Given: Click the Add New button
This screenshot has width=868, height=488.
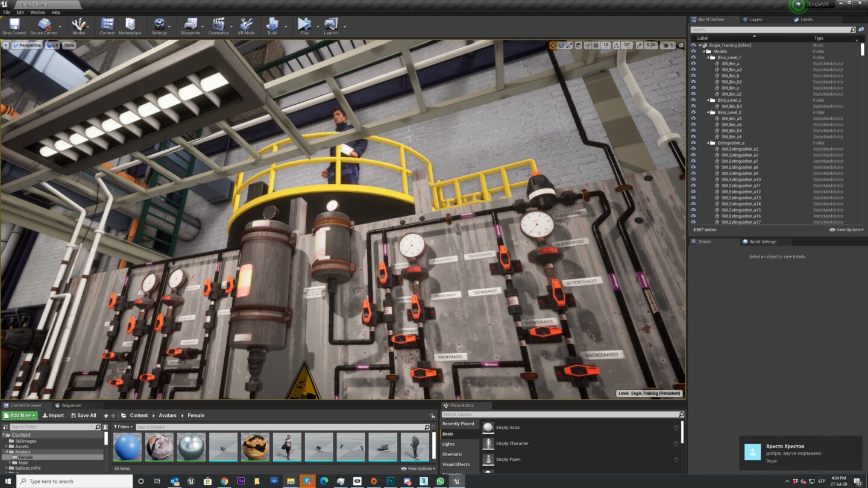Looking at the screenshot, I should 20,416.
